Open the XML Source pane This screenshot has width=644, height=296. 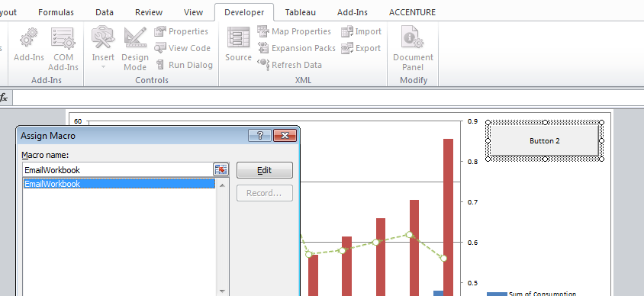click(x=238, y=45)
